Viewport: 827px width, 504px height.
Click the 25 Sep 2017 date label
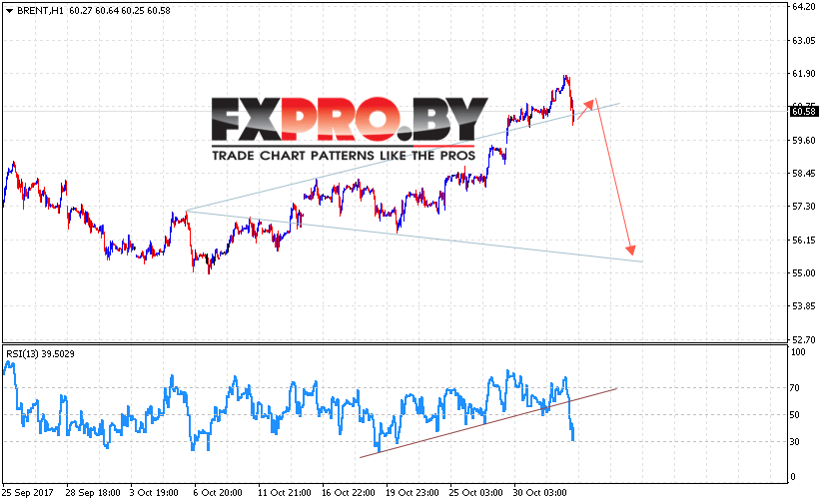28,493
